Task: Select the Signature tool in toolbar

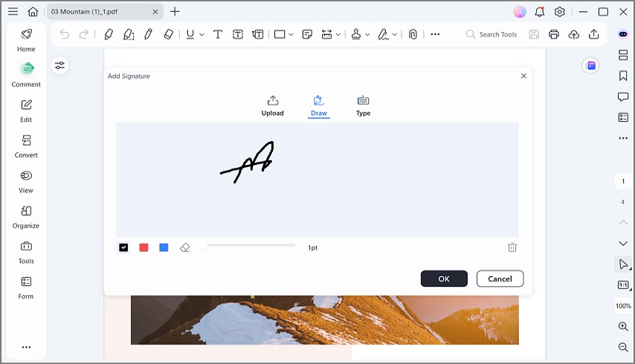Action: [x=383, y=34]
